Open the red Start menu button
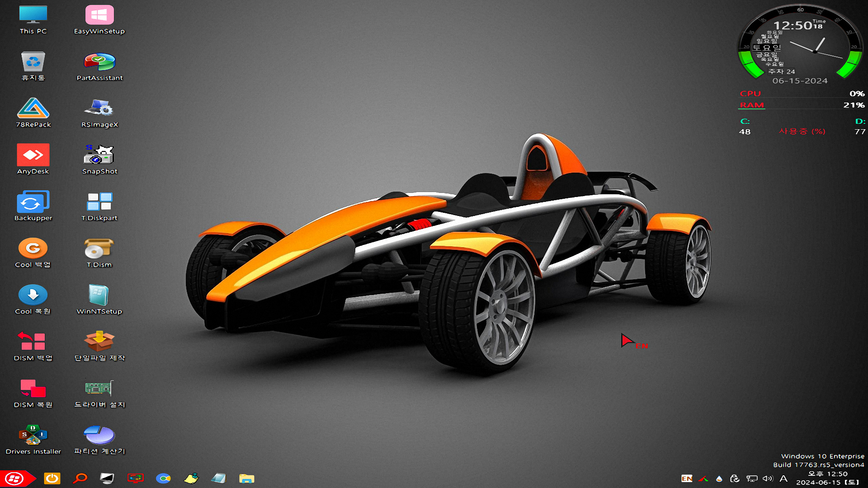 (16, 479)
